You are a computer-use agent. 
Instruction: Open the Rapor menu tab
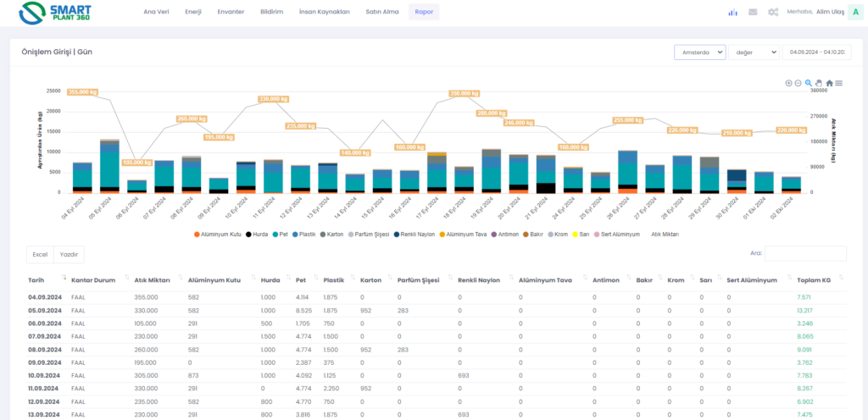point(423,12)
